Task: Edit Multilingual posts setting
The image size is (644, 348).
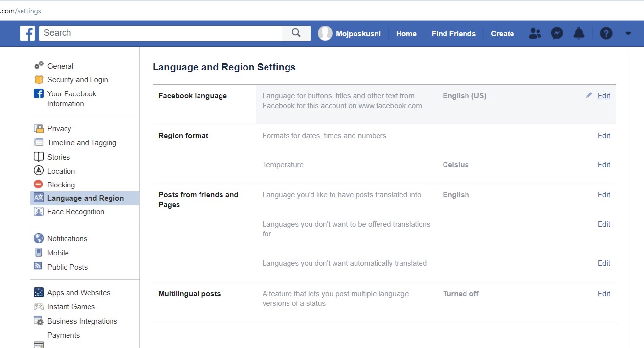Action: (603, 294)
